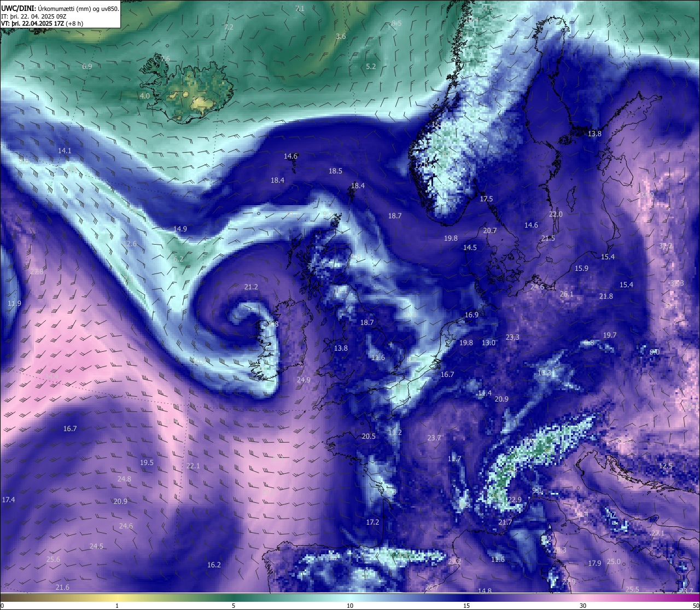
Task: Click the 24.5 value label
Action: pos(96,547)
